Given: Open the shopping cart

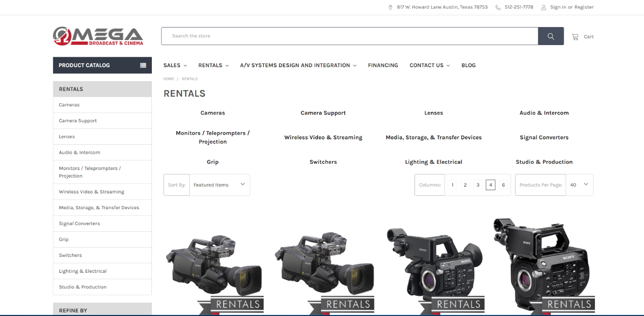Looking at the screenshot, I should (x=583, y=37).
